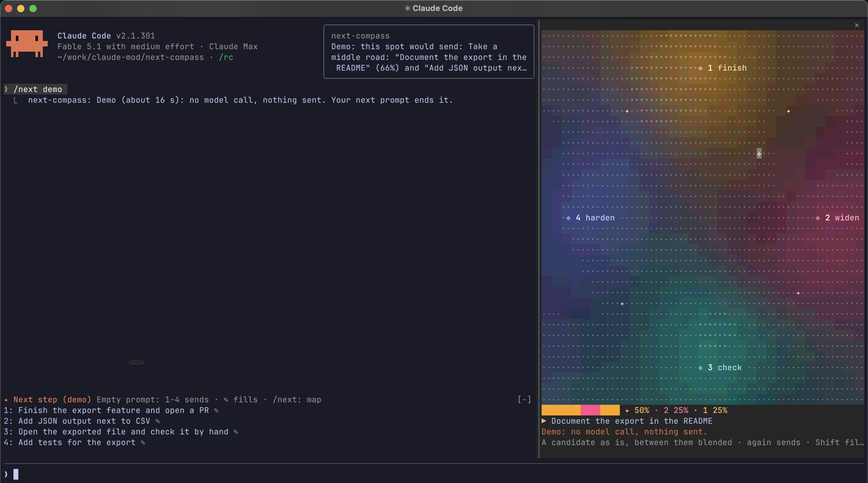Click the '✦ 50%' blend percentage

(637, 410)
